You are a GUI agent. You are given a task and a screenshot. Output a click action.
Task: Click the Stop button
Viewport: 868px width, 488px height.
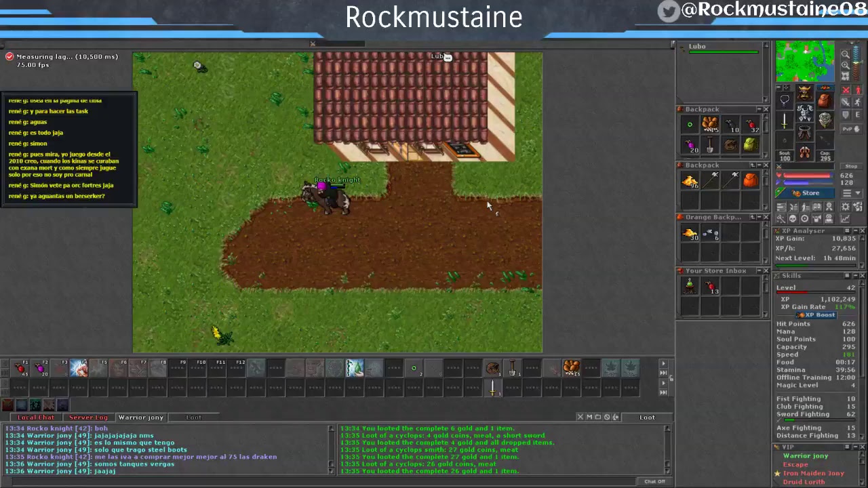click(x=851, y=166)
